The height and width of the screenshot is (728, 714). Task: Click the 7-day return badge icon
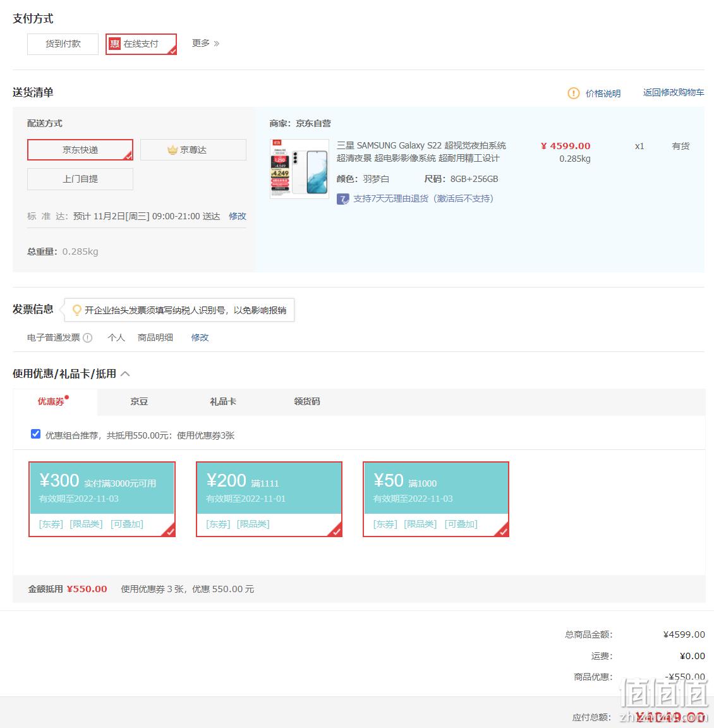coord(342,199)
